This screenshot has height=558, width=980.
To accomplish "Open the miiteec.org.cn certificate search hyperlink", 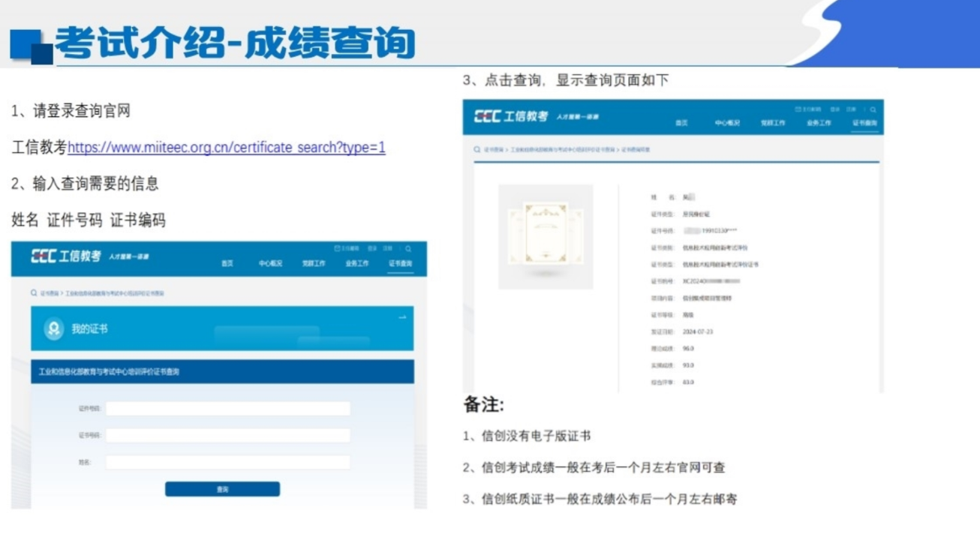I will 226,148.
